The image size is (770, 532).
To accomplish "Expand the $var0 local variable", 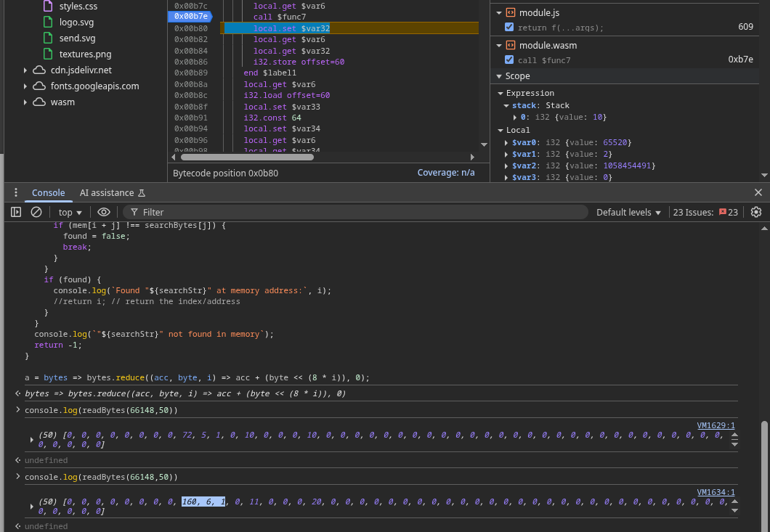I will 506,143.
